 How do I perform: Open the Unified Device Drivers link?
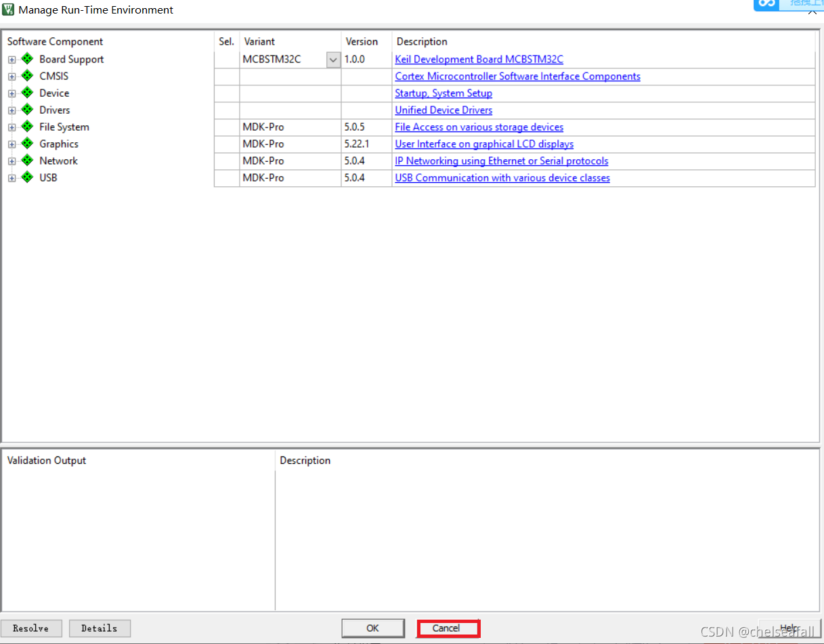(x=443, y=110)
